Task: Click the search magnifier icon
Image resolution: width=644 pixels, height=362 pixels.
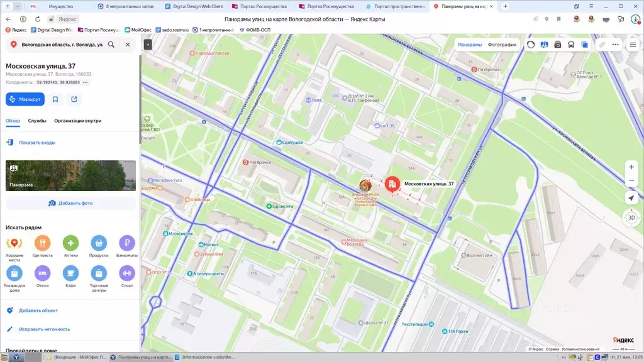Action: [111, 45]
